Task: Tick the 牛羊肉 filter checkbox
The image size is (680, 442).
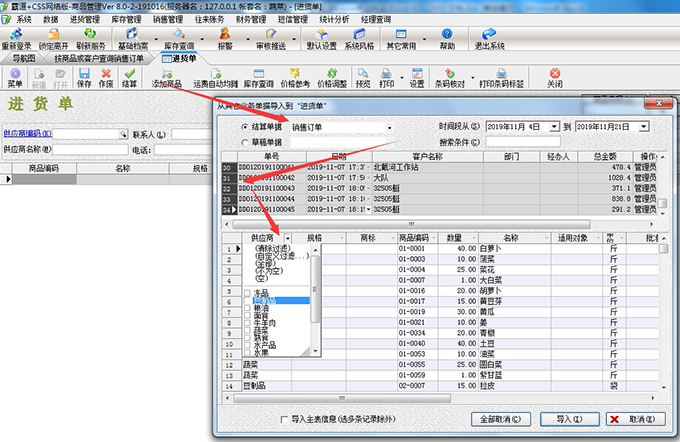Action: click(x=247, y=323)
